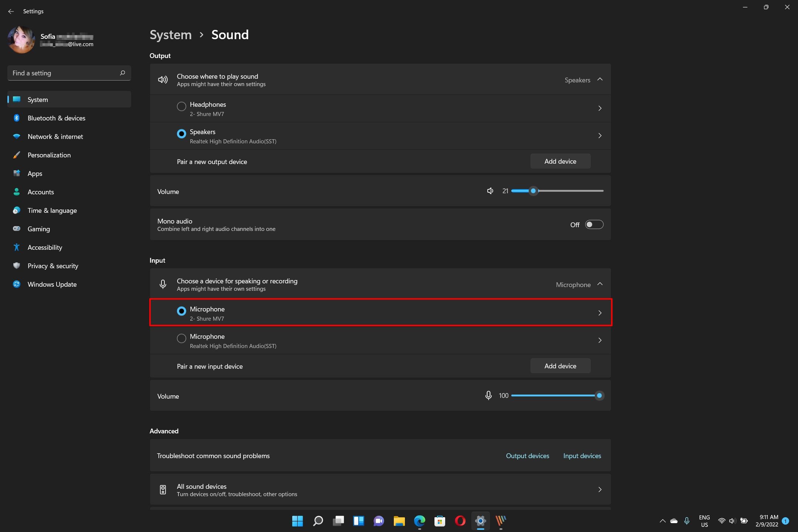Collapse the input device list chevron
This screenshot has height=532, width=798.
coord(600,284)
